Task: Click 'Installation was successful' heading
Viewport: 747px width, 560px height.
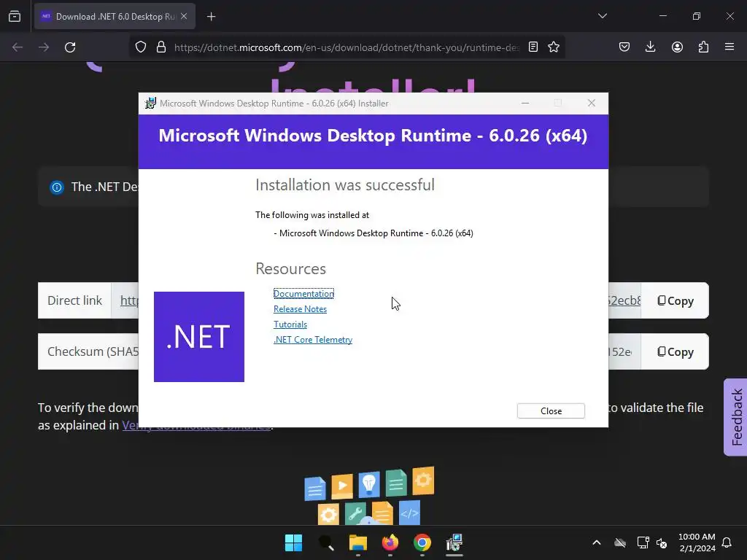Action: pyautogui.click(x=345, y=185)
